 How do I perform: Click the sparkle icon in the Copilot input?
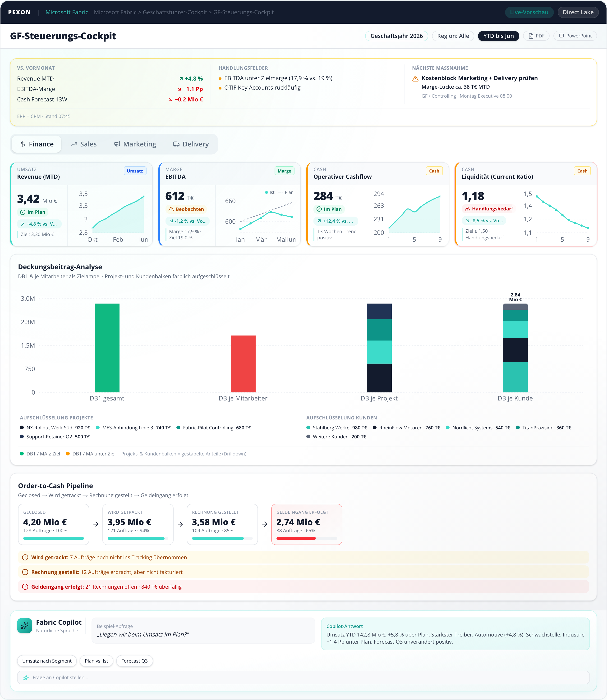26,677
